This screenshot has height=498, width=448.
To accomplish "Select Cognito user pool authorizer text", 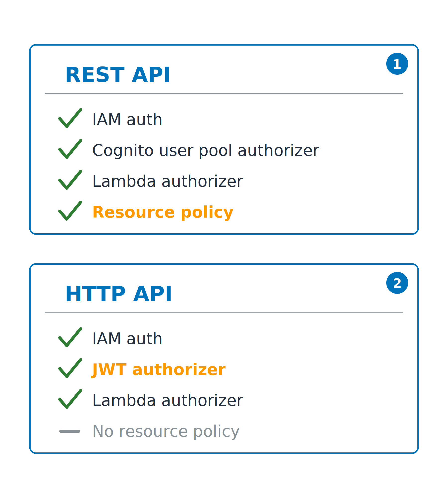I will click(x=206, y=150).
